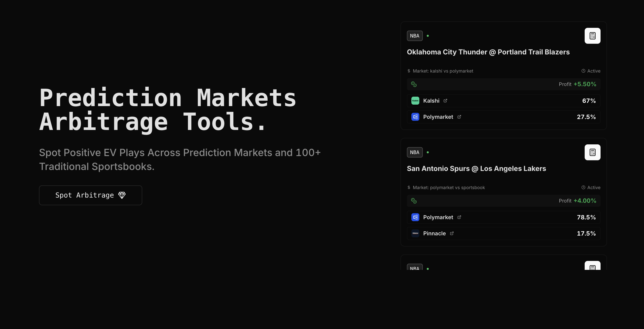The width and height of the screenshot is (644, 329).
Task: Open the Pinnacle external link
Action: [452, 233]
